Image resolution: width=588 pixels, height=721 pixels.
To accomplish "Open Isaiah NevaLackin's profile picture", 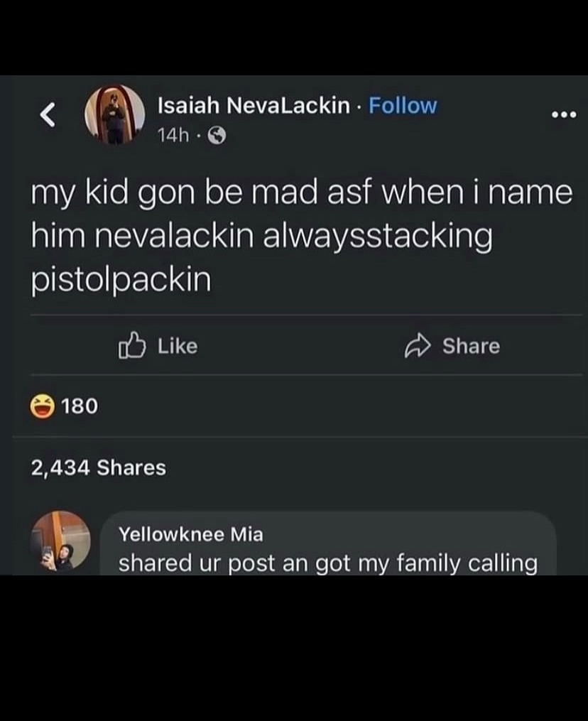I will (x=115, y=114).
